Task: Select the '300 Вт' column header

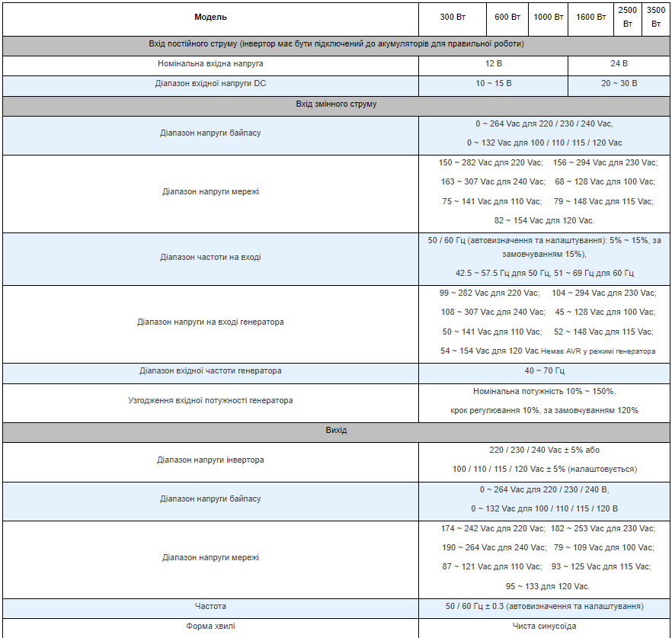Action: pyautogui.click(x=453, y=17)
